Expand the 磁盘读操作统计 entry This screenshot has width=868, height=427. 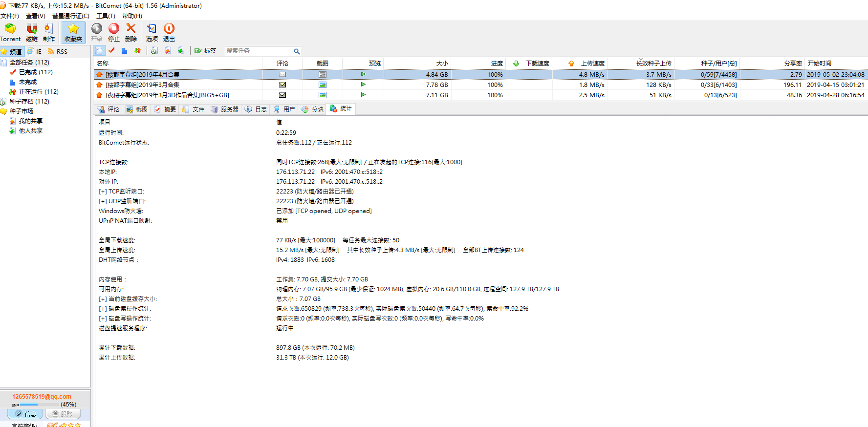coord(103,309)
